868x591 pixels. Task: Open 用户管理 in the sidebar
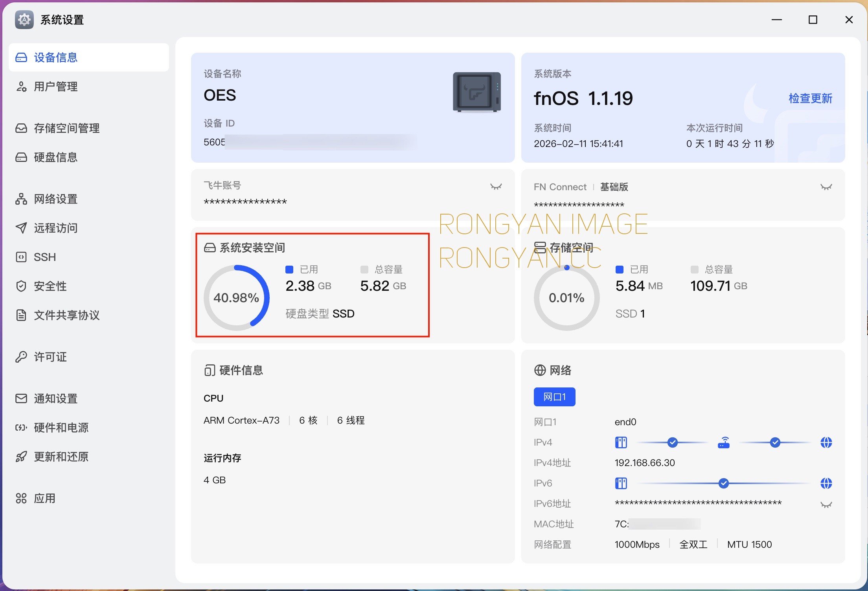point(89,86)
